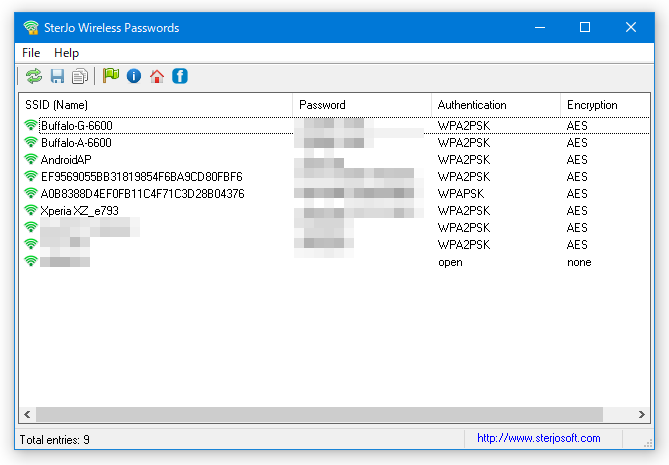Click the SterJo app icon in title bar
This screenshot has width=669, height=465.
(x=31, y=28)
